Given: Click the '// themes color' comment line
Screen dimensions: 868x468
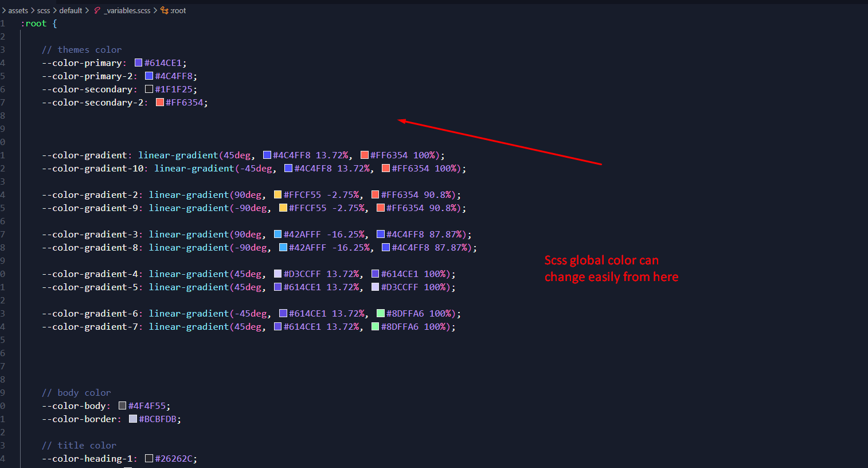Looking at the screenshot, I should 81,50.
